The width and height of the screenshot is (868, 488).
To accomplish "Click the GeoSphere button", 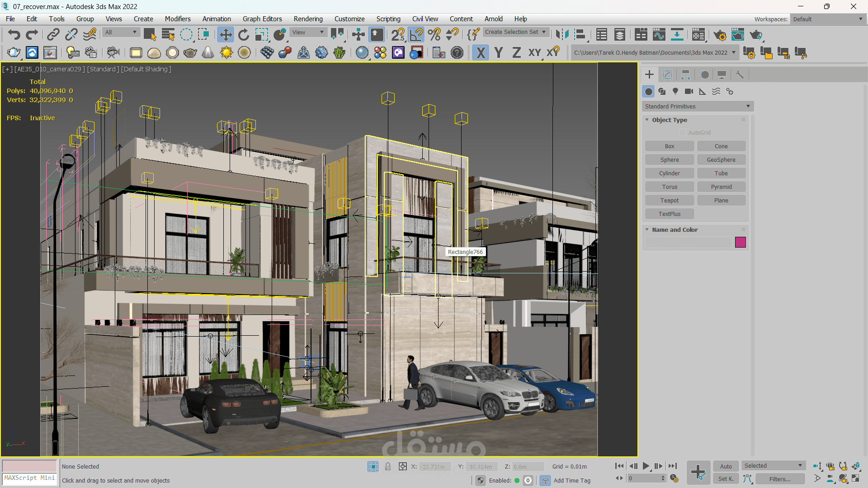I will point(721,160).
